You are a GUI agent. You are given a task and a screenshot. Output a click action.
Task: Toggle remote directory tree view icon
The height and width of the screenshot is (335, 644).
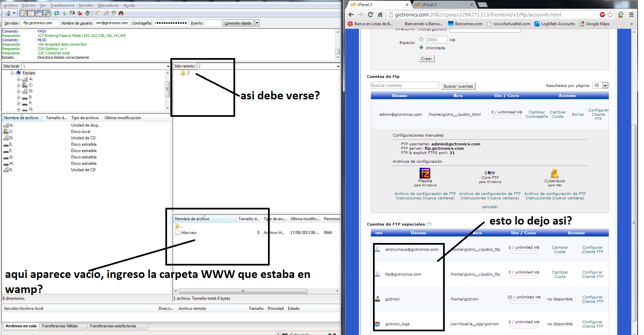tap(39, 13)
